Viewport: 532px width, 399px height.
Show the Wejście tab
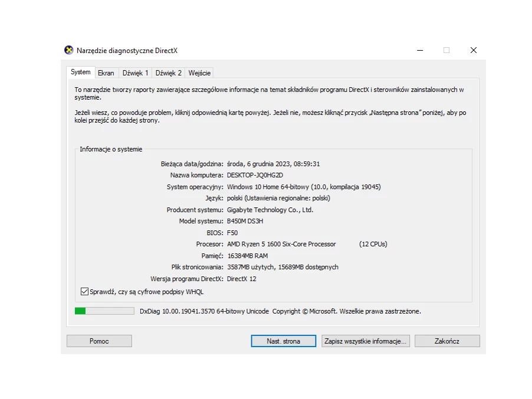click(x=199, y=73)
